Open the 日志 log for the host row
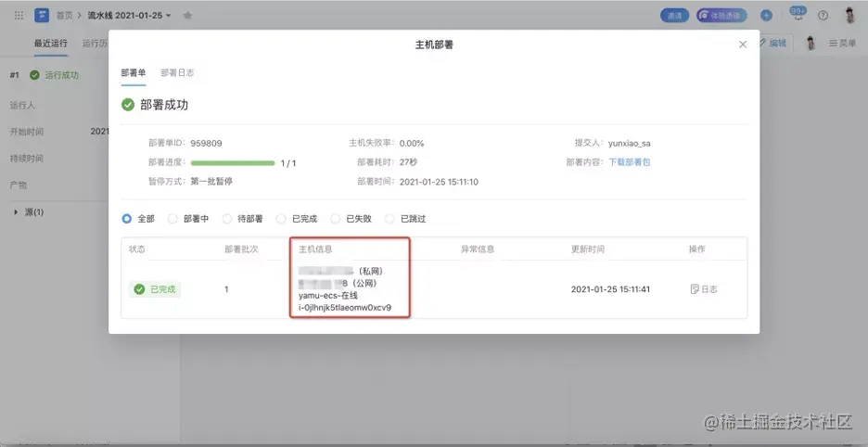This screenshot has height=447, width=868. [x=704, y=289]
